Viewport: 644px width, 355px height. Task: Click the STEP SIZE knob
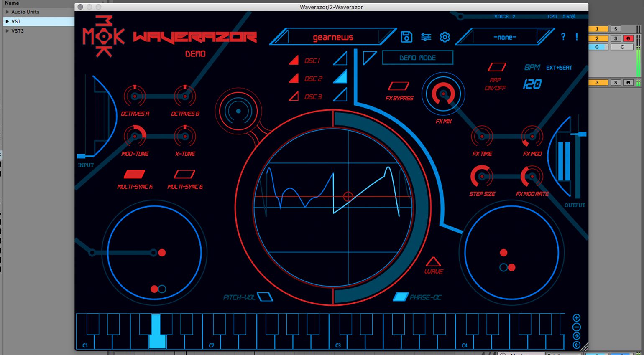tap(482, 177)
